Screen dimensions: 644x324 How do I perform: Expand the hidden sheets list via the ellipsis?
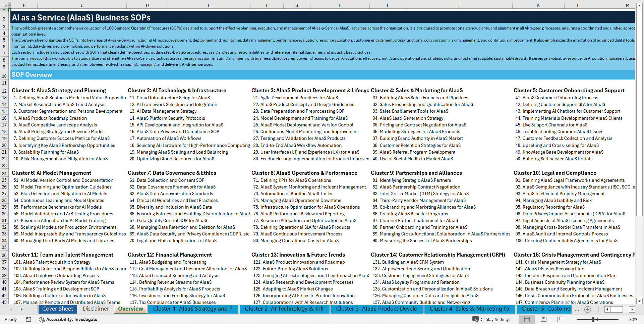coord(577,309)
